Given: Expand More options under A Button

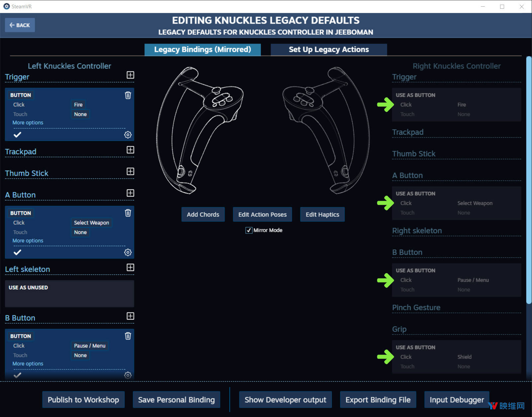Looking at the screenshot, I should coord(28,241).
